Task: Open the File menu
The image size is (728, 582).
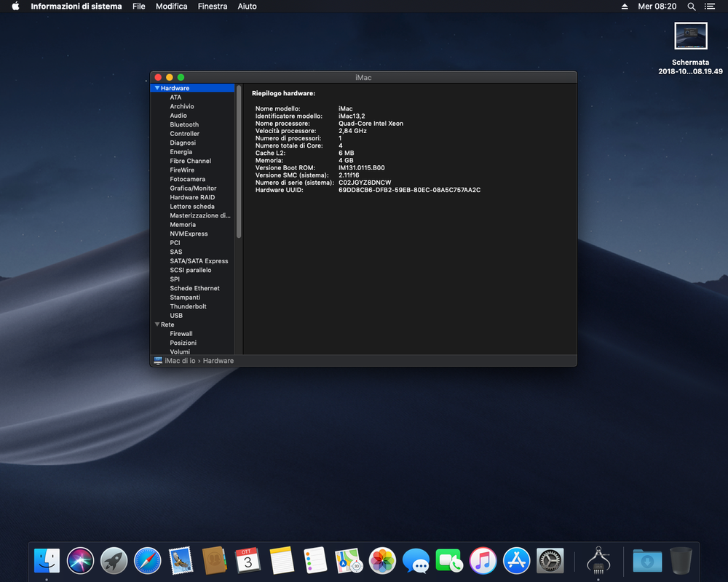Action: click(x=139, y=7)
